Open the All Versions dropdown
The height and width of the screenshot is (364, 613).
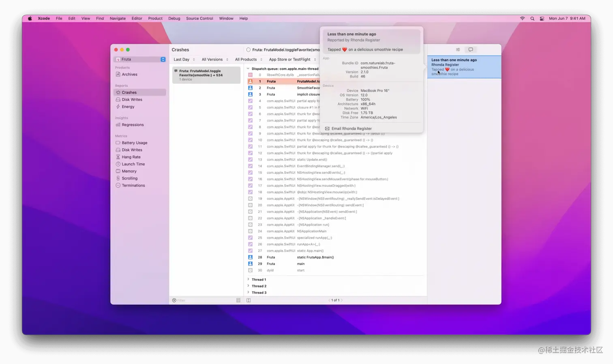(215, 60)
